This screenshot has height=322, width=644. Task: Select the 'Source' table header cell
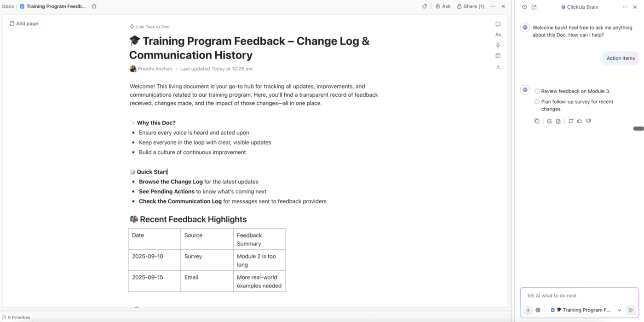(x=207, y=239)
